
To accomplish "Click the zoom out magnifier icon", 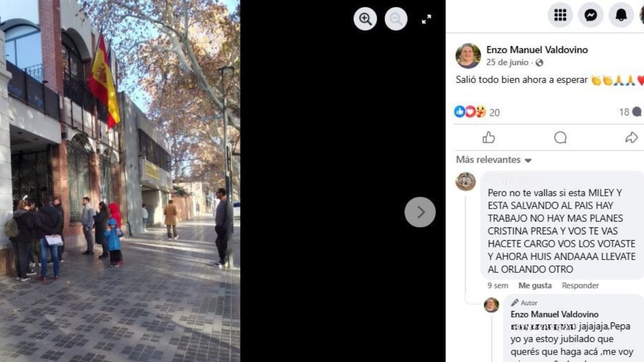I will [x=396, y=19].
